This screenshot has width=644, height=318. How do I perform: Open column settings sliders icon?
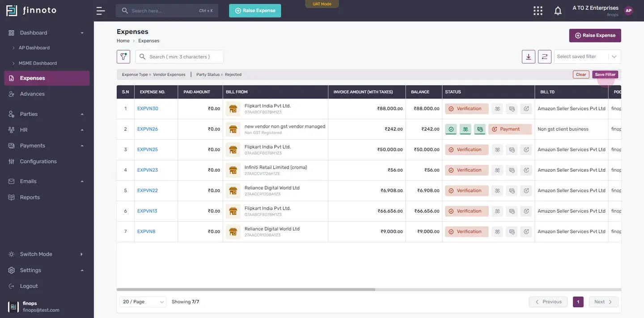pos(545,57)
